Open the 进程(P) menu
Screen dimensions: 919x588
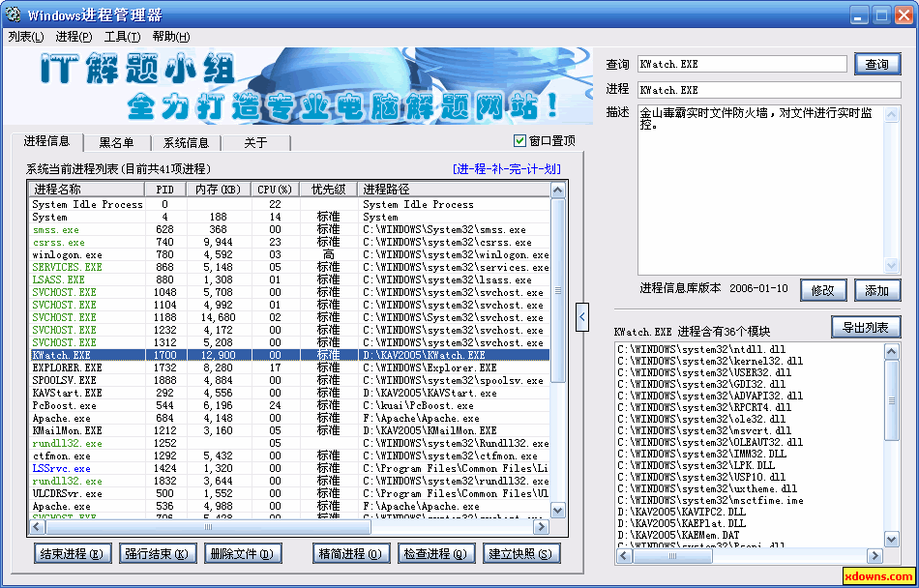click(74, 37)
